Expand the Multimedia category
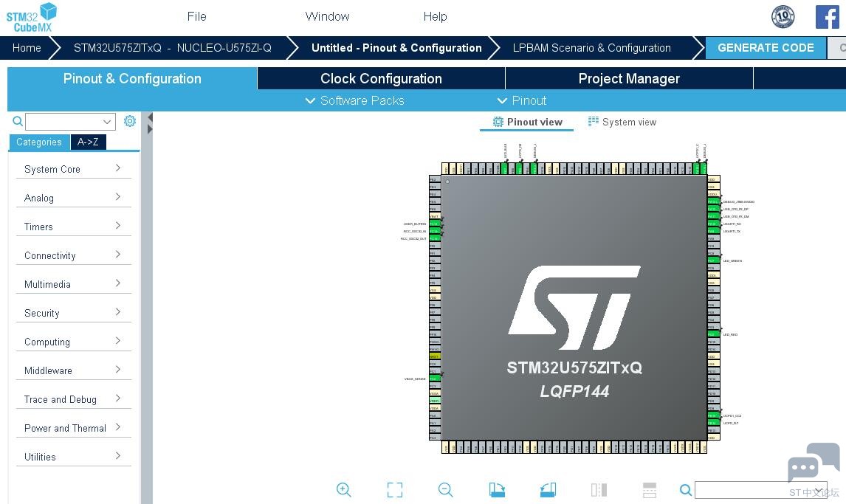Screen dimensions: 846x504 pyautogui.click(x=73, y=284)
